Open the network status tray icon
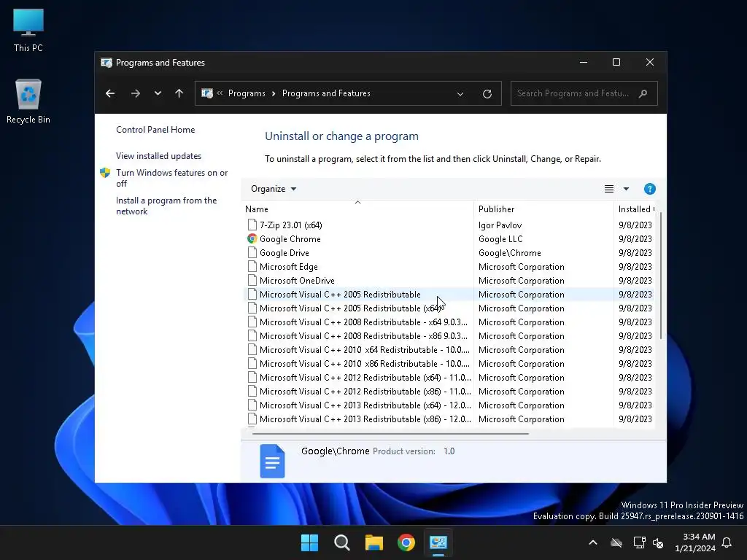The image size is (747, 560). coord(639,542)
